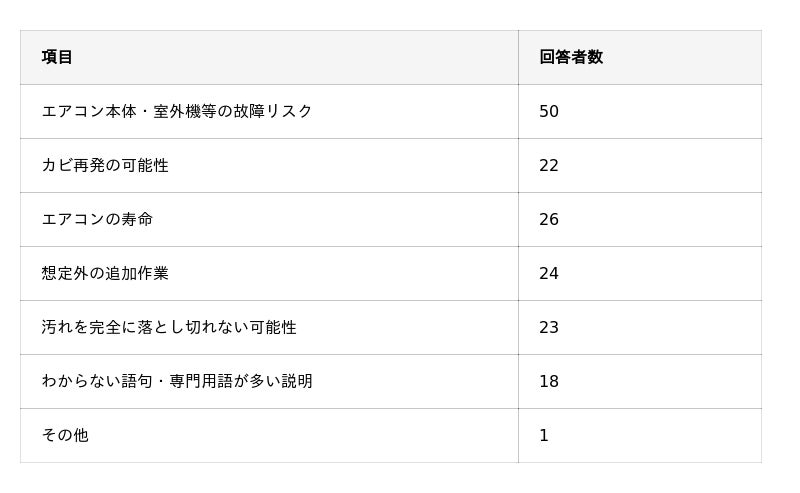Select the エアコンの寿命 cell
Image resolution: width=800 pixels, height=493 pixels.
click(x=97, y=219)
